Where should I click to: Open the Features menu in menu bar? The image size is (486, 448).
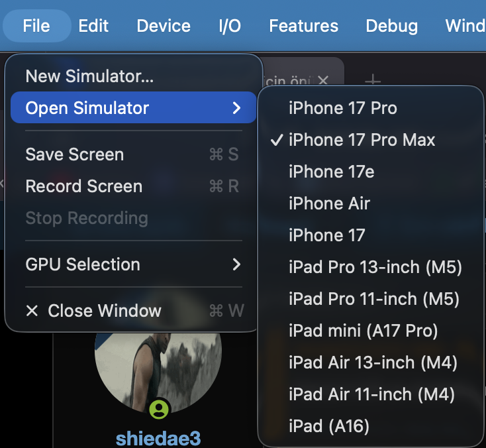point(303,26)
